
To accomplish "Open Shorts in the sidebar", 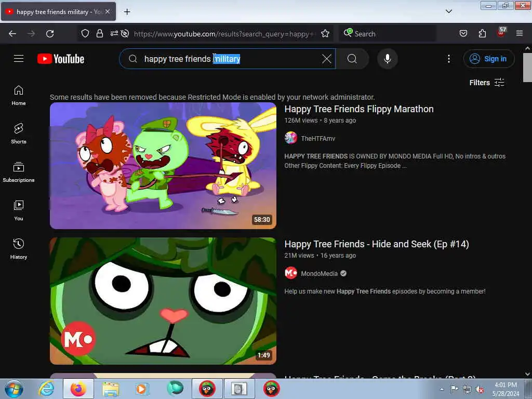I will pos(19,134).
